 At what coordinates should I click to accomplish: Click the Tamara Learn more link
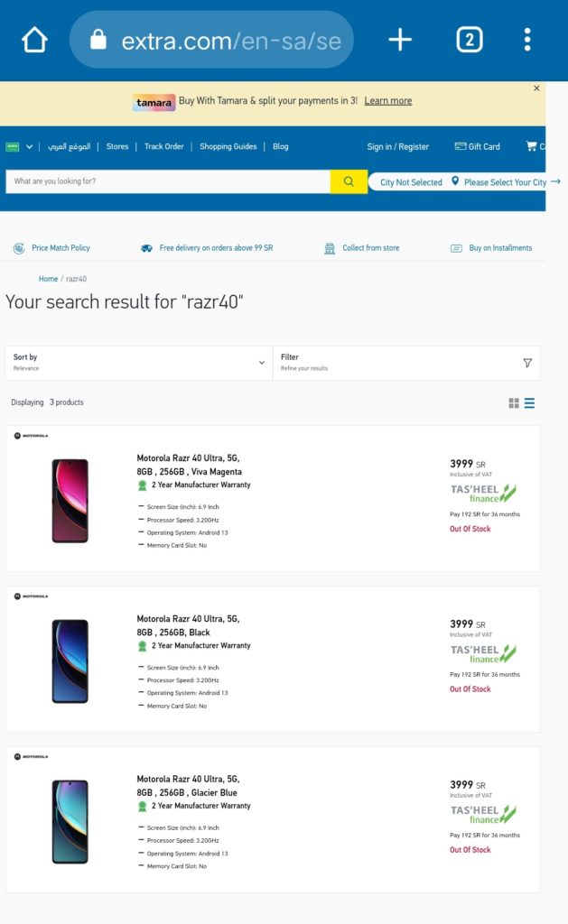[x=388, y=101]
